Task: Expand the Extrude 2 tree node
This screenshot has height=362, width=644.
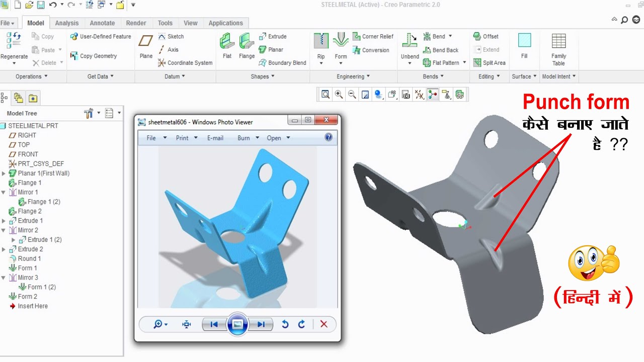Action: pos(4,249)
